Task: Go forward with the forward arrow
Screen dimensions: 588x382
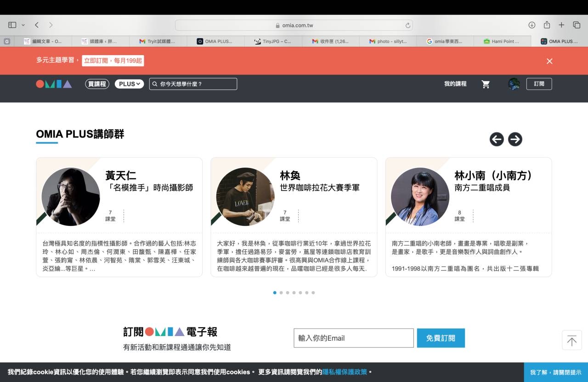Action: [x=51, y=25]
